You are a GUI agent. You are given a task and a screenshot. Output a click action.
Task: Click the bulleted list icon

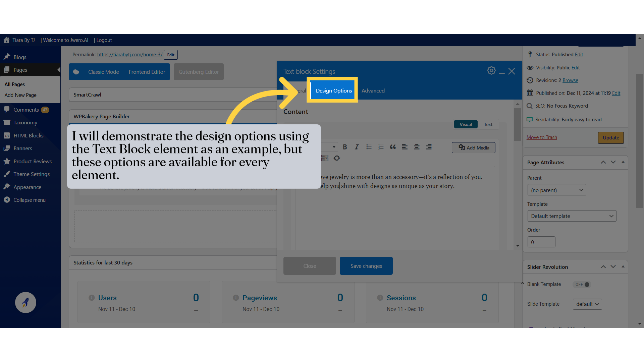[x=369, y=147]
